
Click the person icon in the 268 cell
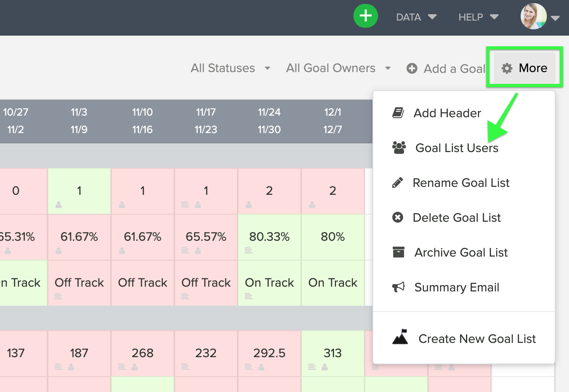click(134, 367)
